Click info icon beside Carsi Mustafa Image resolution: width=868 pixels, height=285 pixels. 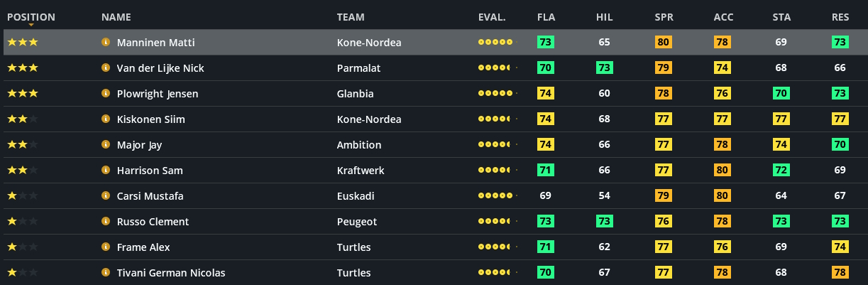click(106, 196)
